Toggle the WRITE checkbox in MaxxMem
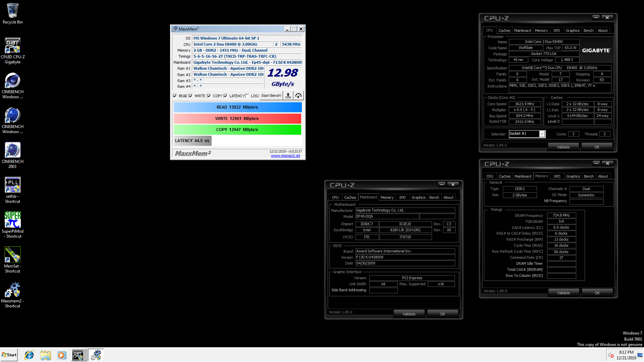Image resolution: width=644 pixels, height=362 pixels. [191, 96]
